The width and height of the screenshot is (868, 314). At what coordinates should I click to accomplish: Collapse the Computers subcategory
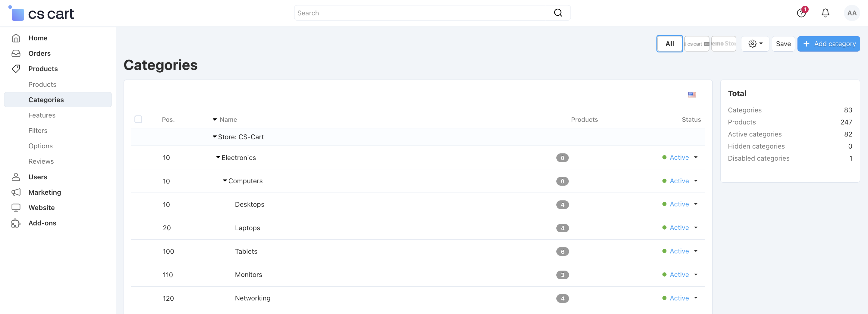tap(225, 181)
